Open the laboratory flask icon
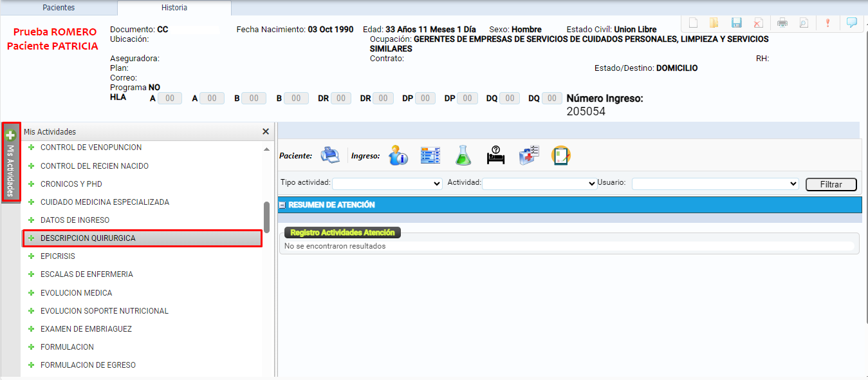The width and height of the screenshot is (868, 380). [463, 155]
